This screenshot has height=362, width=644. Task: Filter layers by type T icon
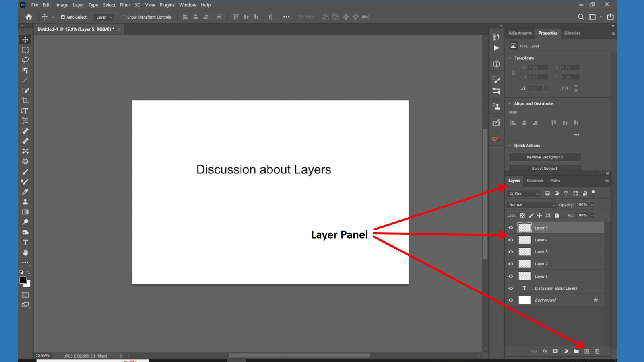[566, 193]
